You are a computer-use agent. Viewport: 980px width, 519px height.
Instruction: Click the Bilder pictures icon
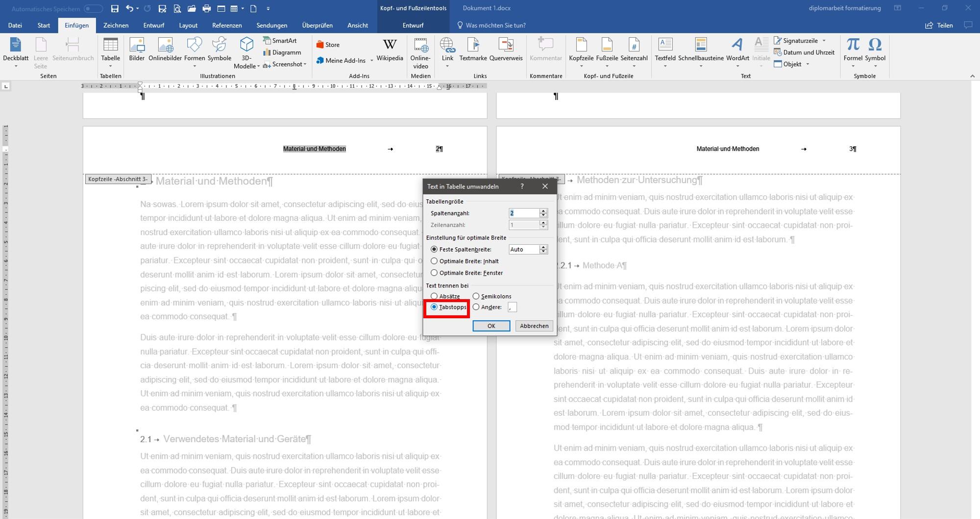click(137, 49)
